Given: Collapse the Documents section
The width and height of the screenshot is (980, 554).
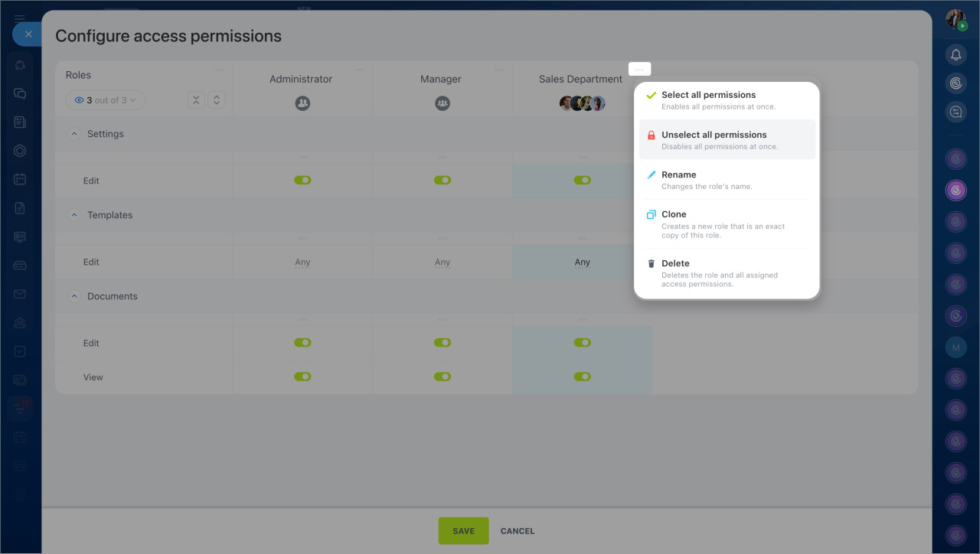Looking at the screenshot, I should tap(74, 296).
